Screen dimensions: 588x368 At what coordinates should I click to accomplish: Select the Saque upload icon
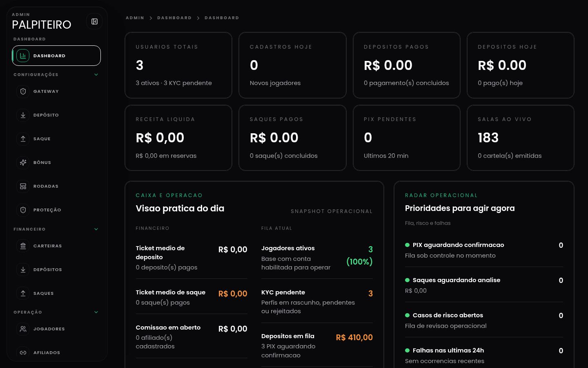pos(23,139)
